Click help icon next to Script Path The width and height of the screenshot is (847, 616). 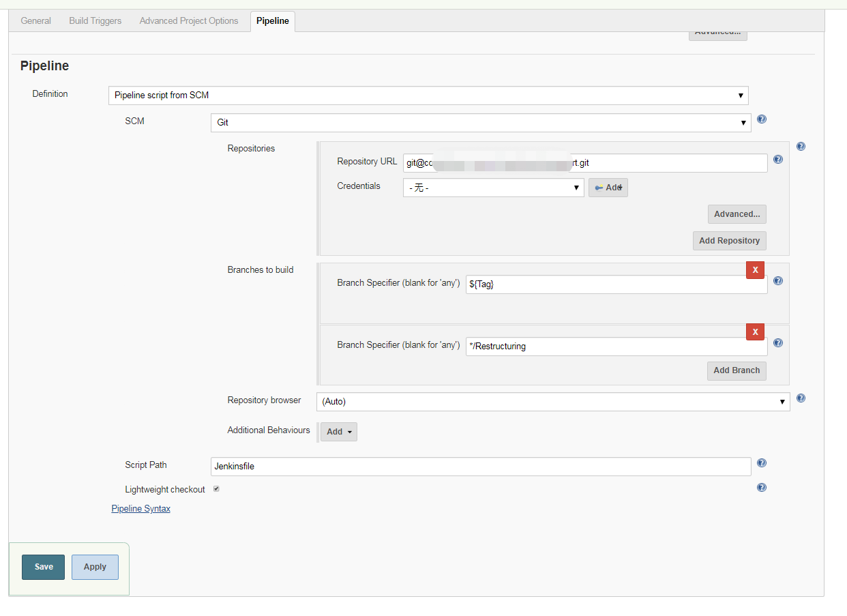(x=762, y=463)
